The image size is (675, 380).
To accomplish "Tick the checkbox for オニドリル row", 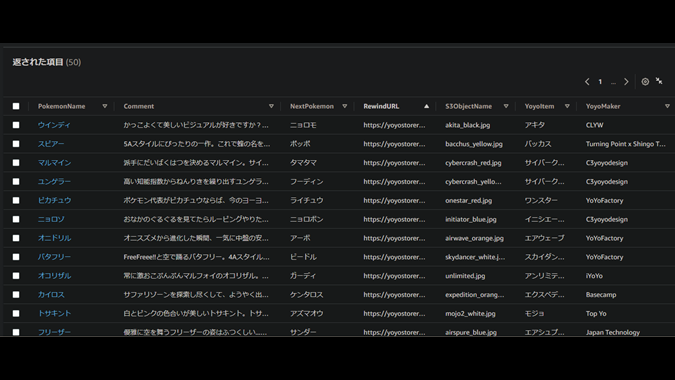I will coord(16,238).
